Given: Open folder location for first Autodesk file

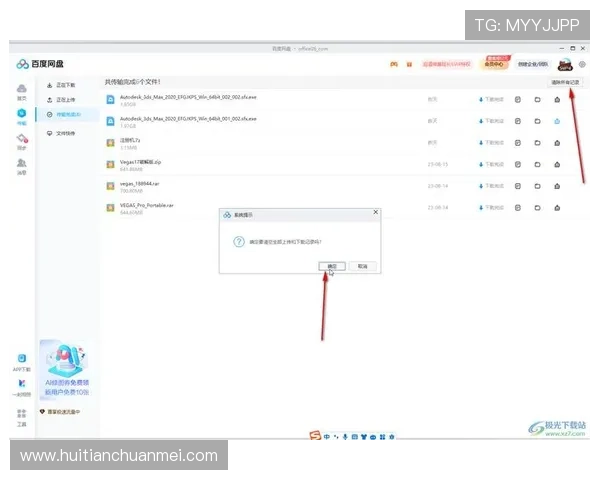Looking at the screenshot, I should pyautogui.click(x=537, y=99).
